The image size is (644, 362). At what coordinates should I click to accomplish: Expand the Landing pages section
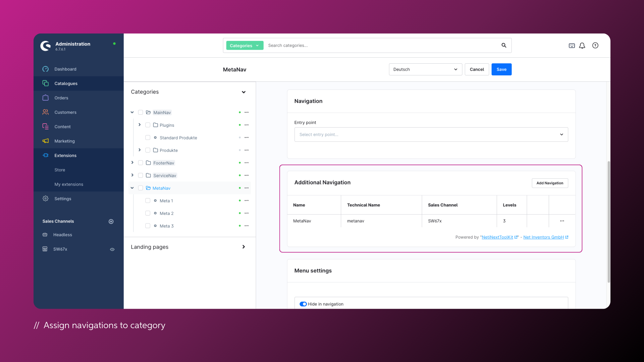coord(244,247)
